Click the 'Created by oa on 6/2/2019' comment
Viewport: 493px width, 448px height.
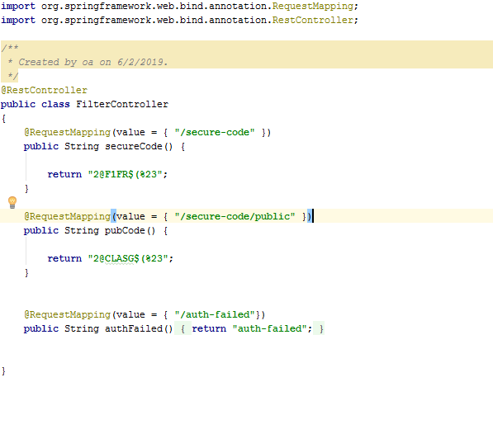pyautogui.click(x=92, y=62)
